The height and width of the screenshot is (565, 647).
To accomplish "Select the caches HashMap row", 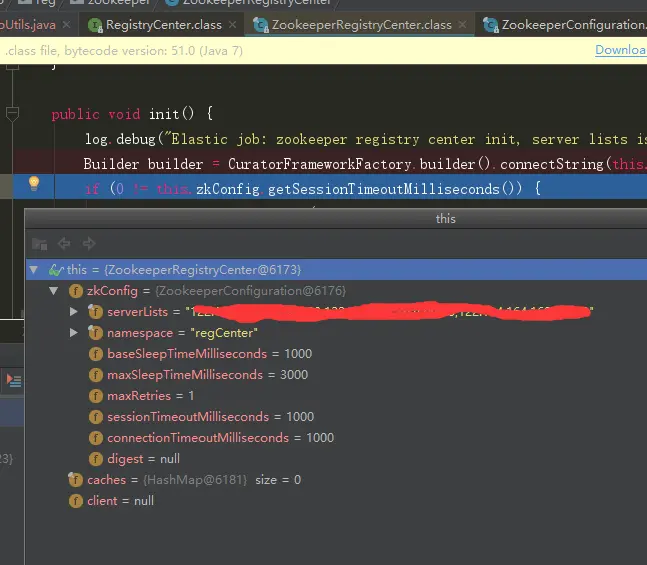I will point(336,480).
